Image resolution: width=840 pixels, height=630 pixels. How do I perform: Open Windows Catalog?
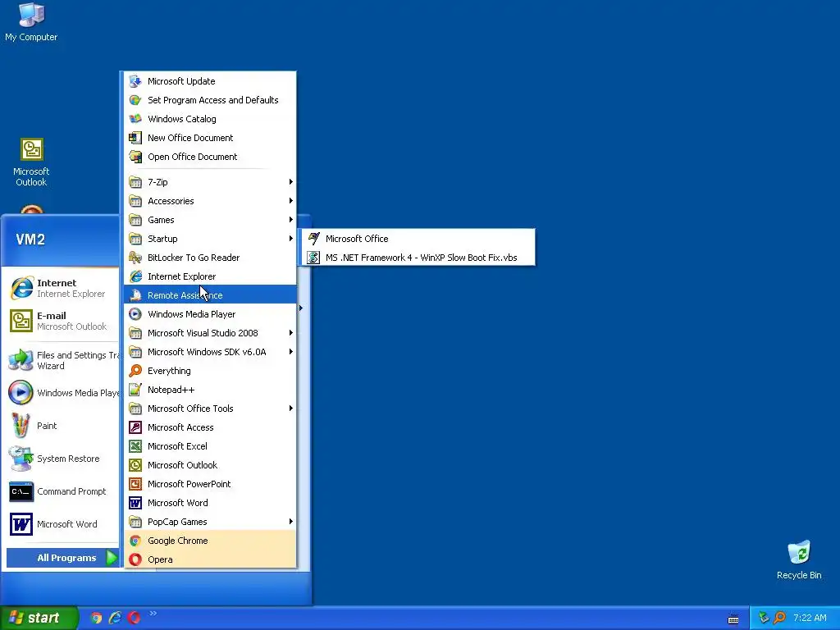[x=210, y=119]
